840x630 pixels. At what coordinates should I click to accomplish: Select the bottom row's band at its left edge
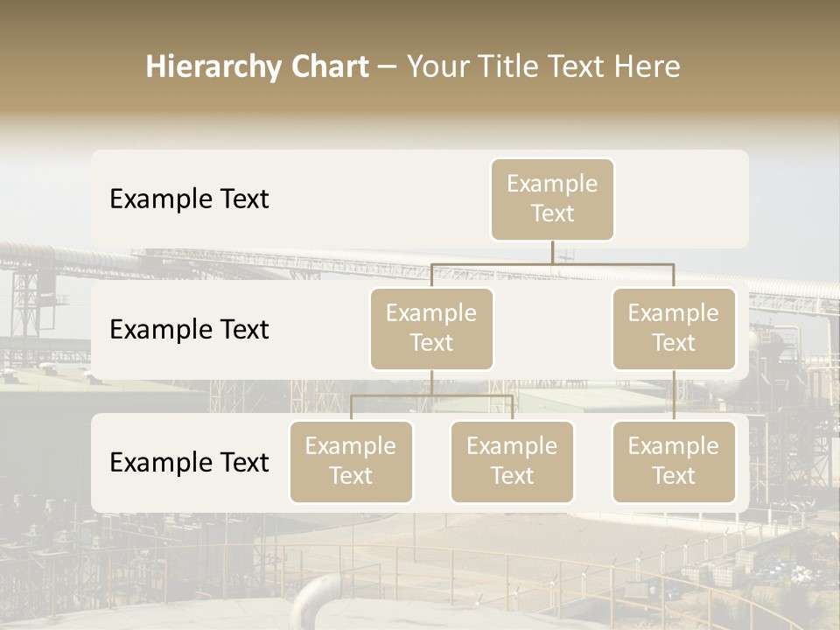[x=100, y=463]
